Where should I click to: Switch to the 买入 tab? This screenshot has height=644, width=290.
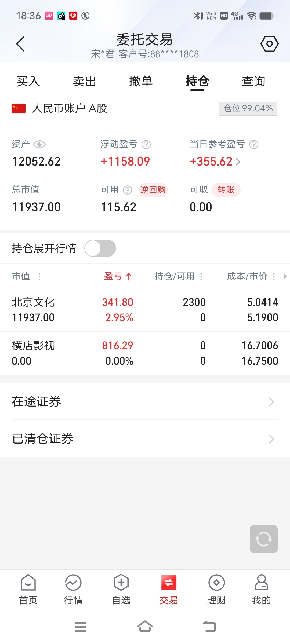(28, 81)
